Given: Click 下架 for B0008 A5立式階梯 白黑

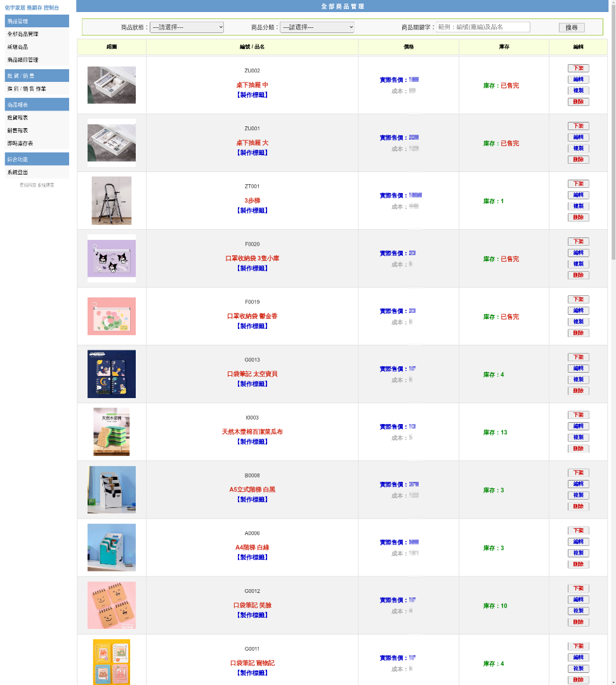Looking at the screenshot, I should pyautogui.click(x=579, y=473).
